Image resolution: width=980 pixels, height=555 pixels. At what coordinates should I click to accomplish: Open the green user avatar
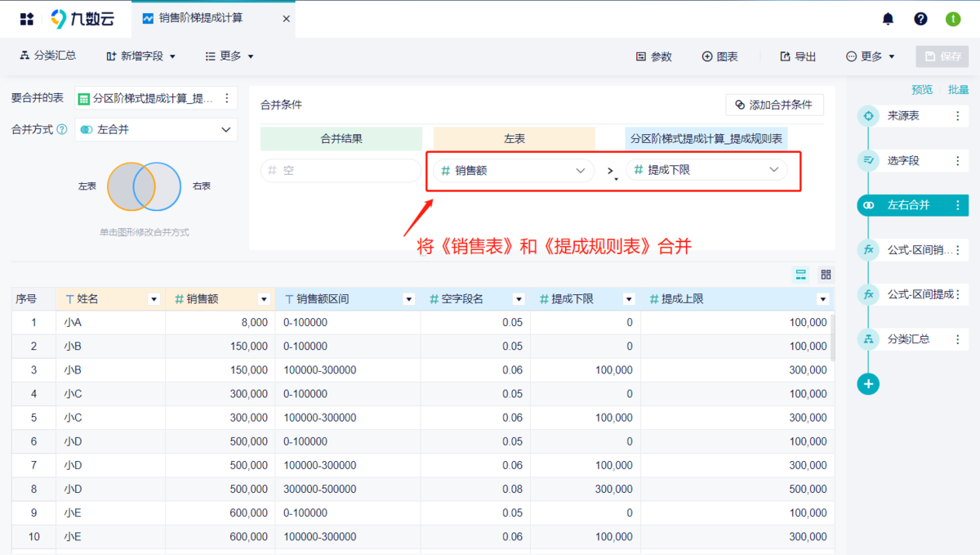click(953, 19)
